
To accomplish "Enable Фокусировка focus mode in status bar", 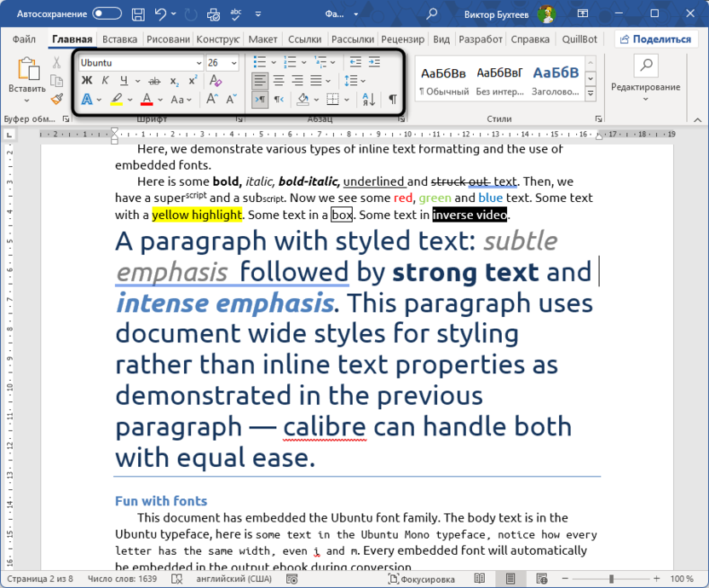I will point(423,579).
